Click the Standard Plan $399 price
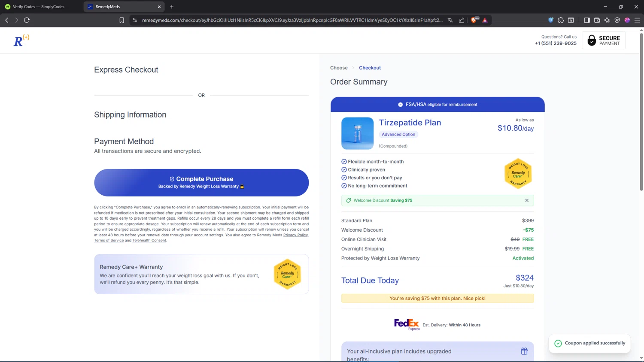 (528, 220)
